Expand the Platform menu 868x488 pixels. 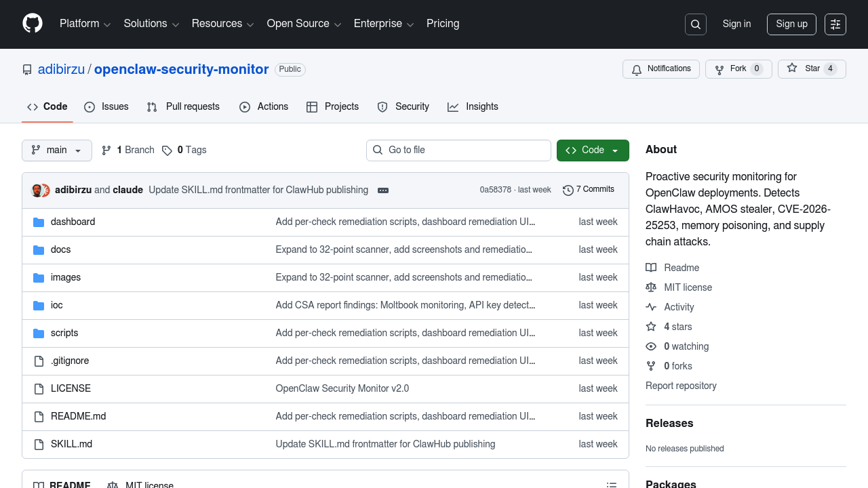pyautogui.click(x=85, y=24)
